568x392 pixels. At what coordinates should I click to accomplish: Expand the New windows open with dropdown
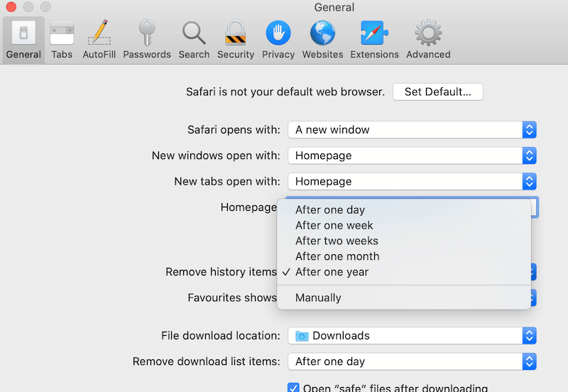coord(412,156)
